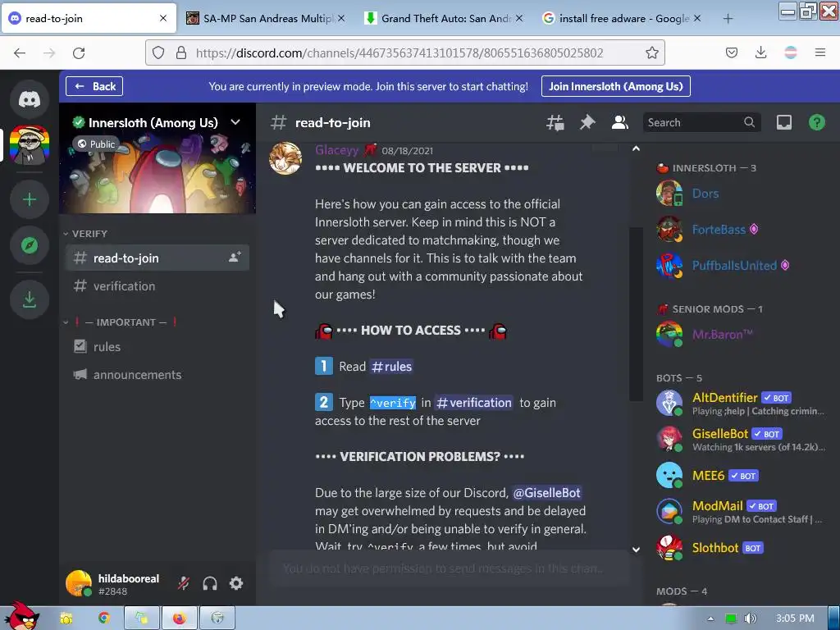Viewport: 840px width, 630px height.
Task: Open Discord help question mark icon
Action: pos(816,123)
